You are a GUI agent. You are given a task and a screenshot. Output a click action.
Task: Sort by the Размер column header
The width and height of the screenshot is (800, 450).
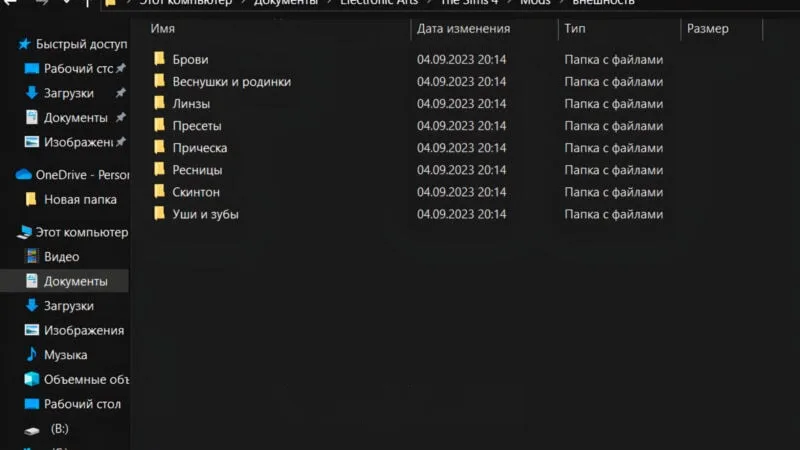(x=708, y=29)
